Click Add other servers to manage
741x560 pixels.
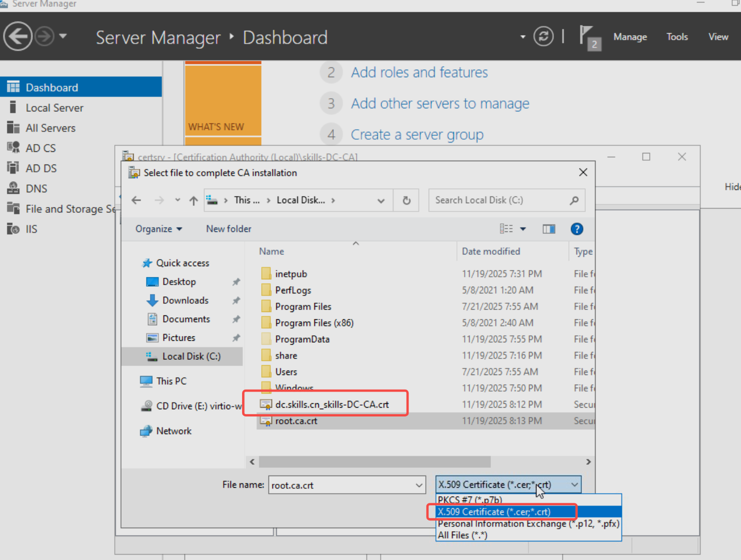coord(440,104)
